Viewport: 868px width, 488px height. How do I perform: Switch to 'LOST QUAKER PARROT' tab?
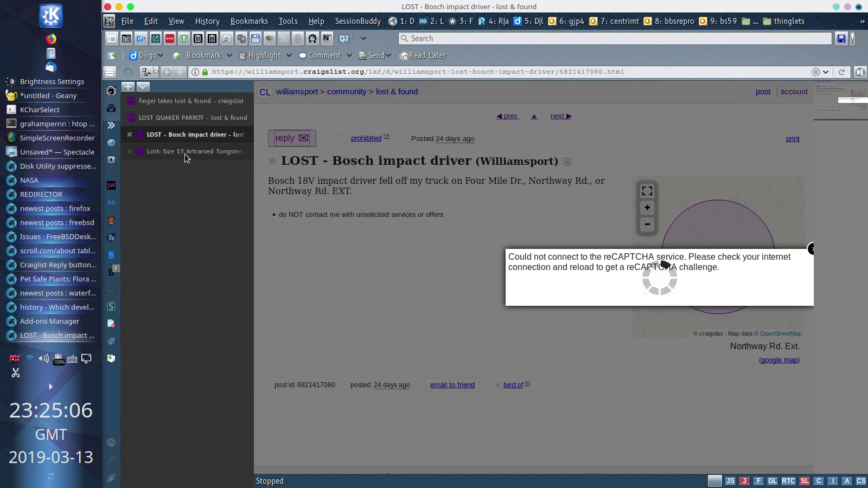[x=187, y=118]
